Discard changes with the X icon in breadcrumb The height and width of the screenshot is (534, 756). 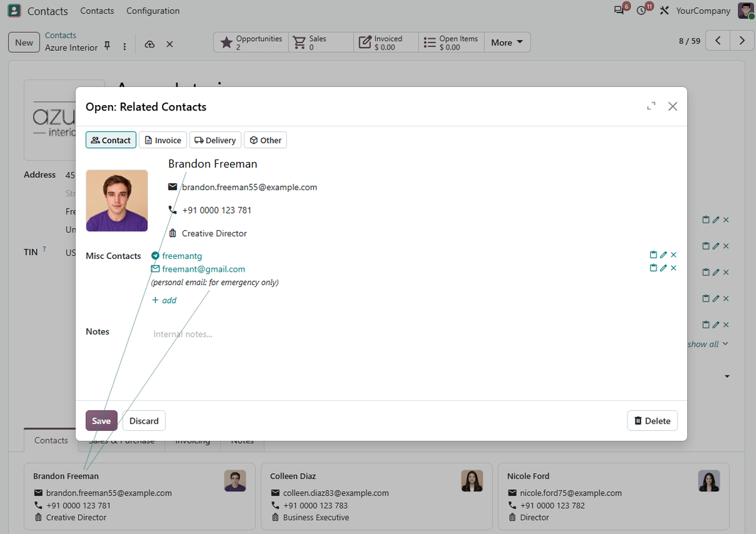170,44
